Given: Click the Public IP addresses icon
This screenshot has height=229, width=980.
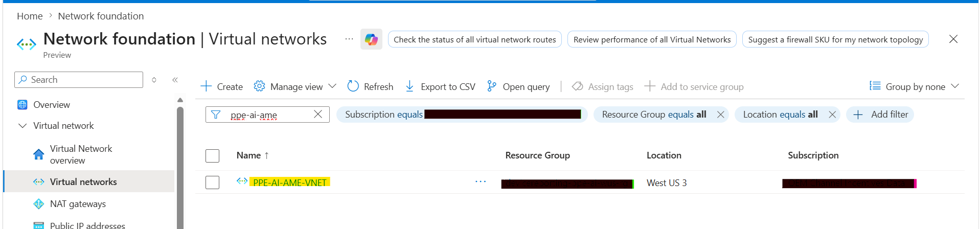Looking at the screenshot, I should click(x=38, y=225).
